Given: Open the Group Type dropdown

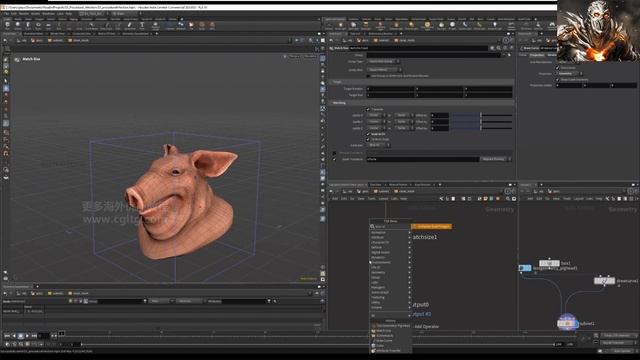Looking at the screenshot, I should (x=383, y=62).
